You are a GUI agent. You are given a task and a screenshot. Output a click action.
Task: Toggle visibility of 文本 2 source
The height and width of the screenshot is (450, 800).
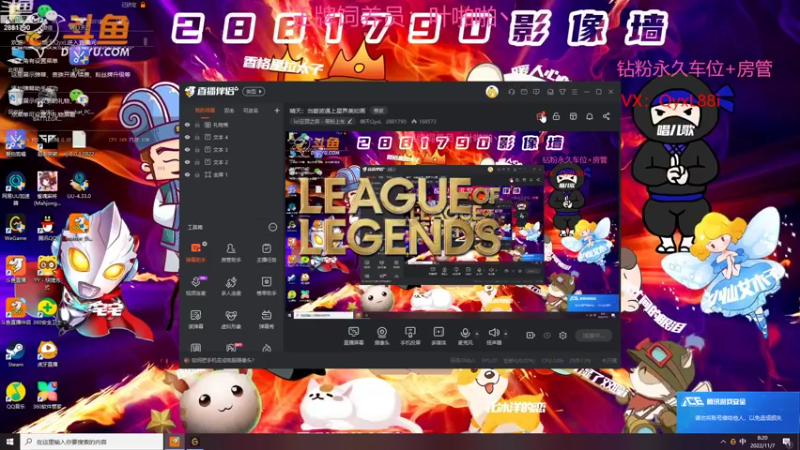click(x=187, y=162)
